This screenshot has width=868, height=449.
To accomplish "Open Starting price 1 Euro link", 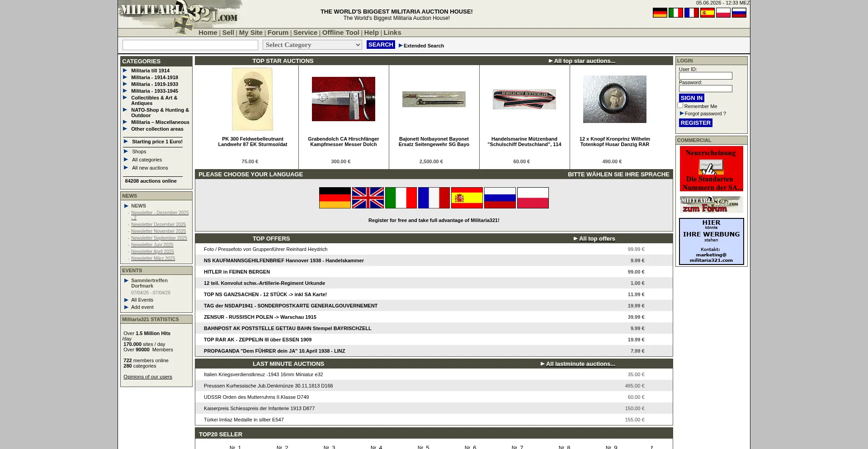I will [157, 142].
